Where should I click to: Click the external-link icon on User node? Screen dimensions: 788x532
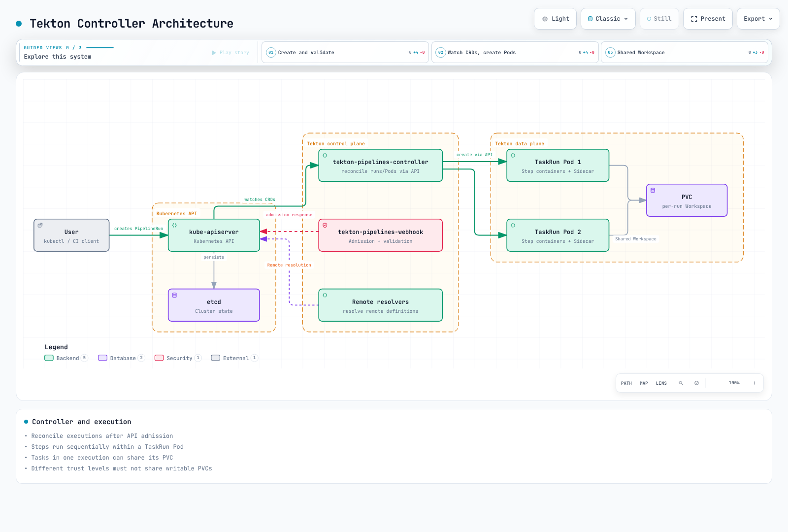(x=40, y=225)
